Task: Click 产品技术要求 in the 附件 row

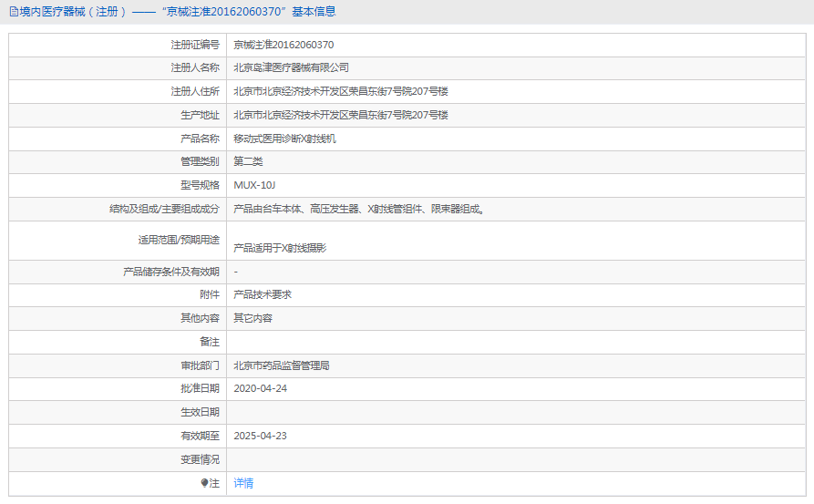Action: click(263, 294)
